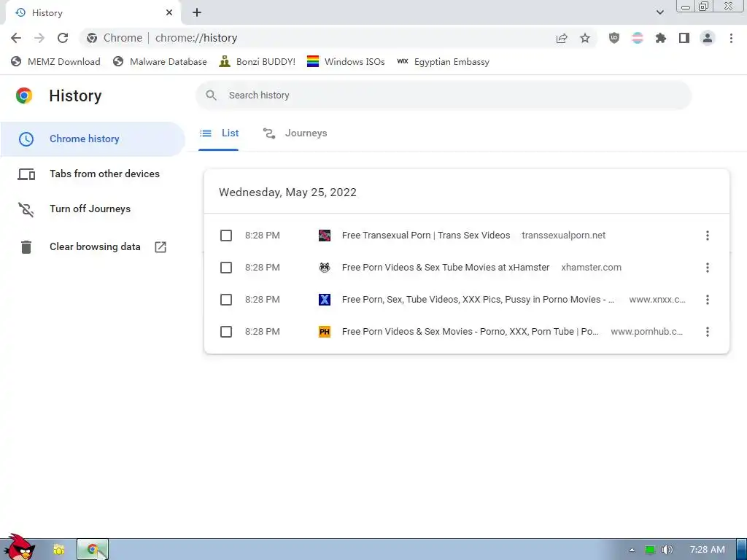The width and height of the screenshot is (747, 560).
Task: Check the www.pornhub entry checkbox
Action: pyautogui.click(x=226, y=332)
